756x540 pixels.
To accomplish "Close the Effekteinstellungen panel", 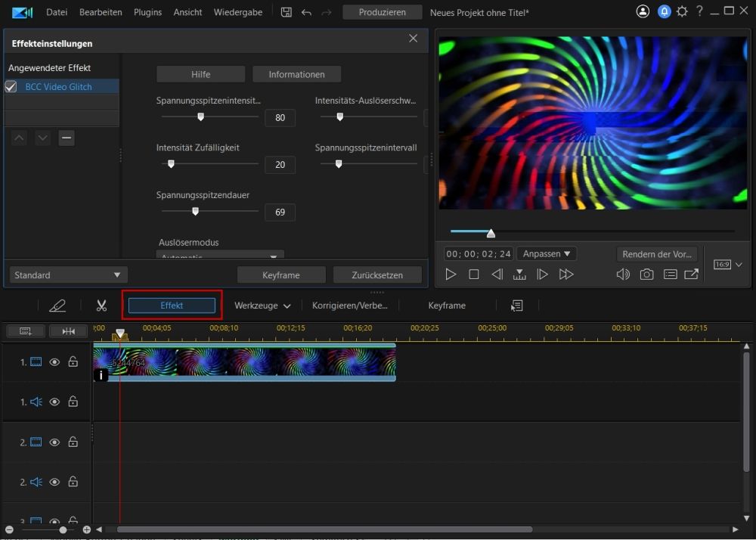I will 414,39.
